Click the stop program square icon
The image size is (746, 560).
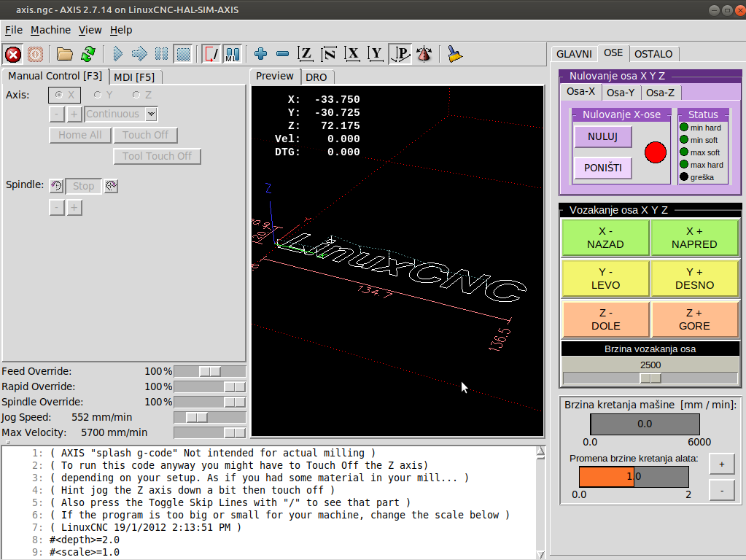point(183,54)
